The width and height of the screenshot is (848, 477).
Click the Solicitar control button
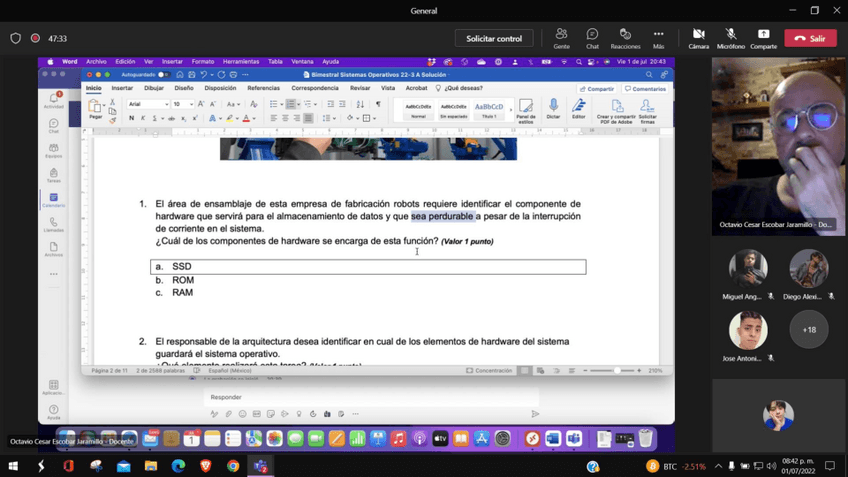tap(494, 38)
